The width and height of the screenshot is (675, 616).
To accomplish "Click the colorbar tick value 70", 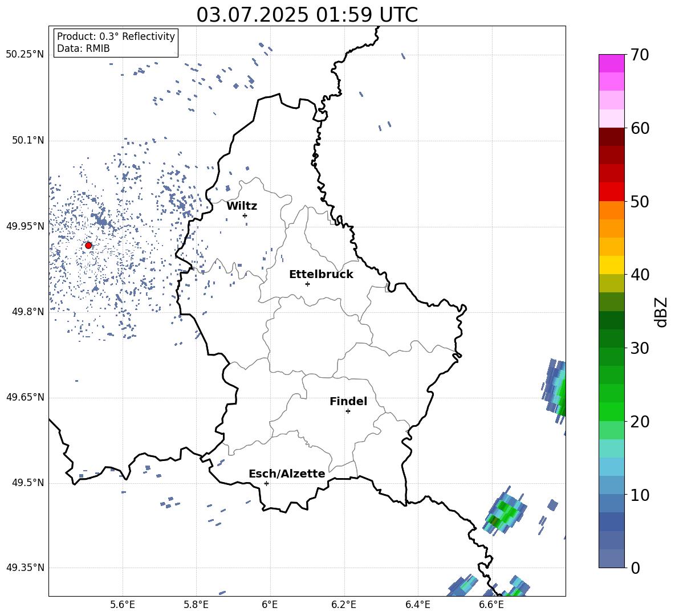I will [640, 55].
